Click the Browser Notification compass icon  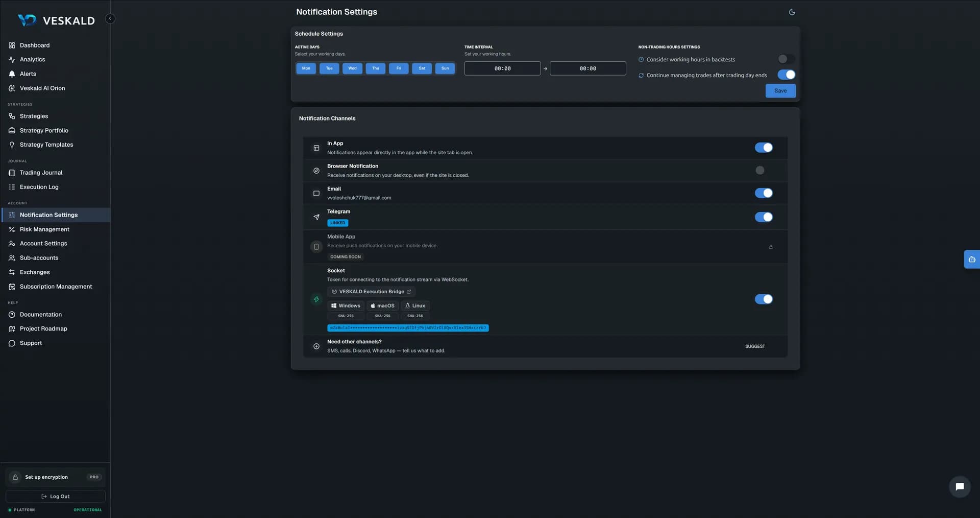[x=316, y=171]
